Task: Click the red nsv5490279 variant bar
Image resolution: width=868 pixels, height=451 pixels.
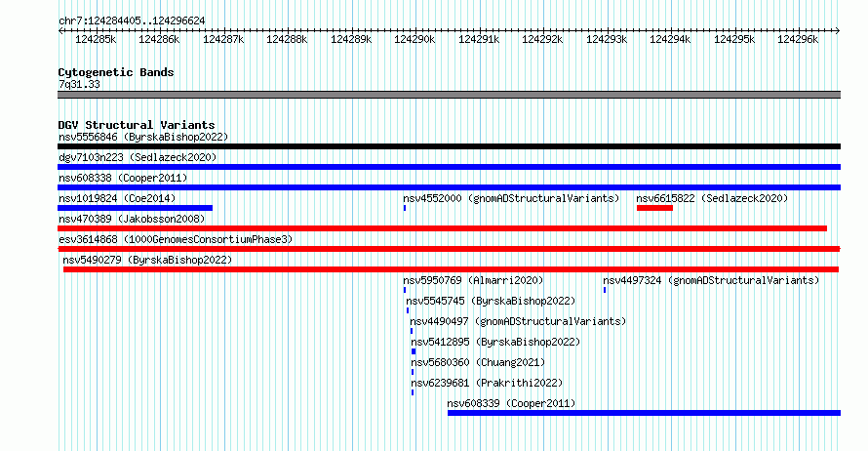Action: (x=451, y=269)
